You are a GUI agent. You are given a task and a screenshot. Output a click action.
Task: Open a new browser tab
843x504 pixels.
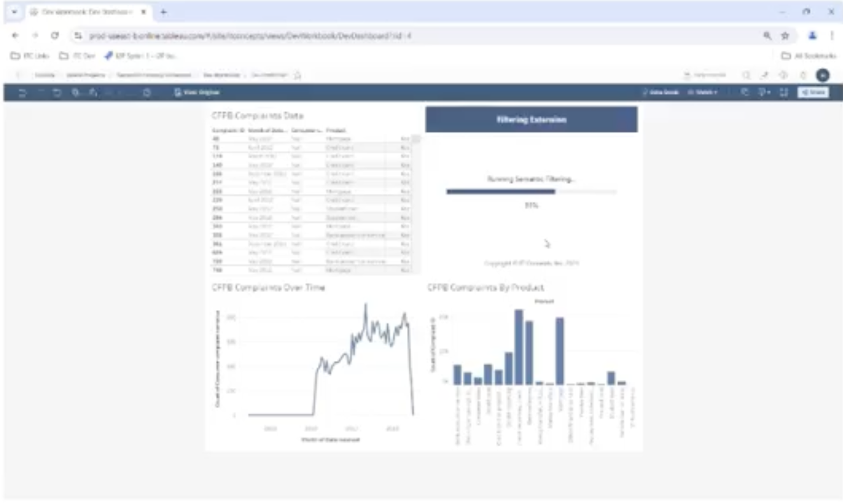point(164,12)
